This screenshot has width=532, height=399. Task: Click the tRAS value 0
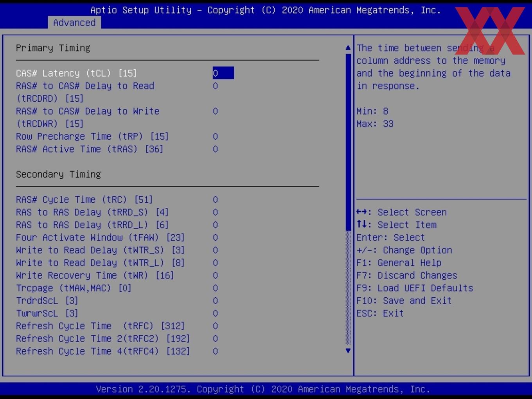click(x=216, y=149)
